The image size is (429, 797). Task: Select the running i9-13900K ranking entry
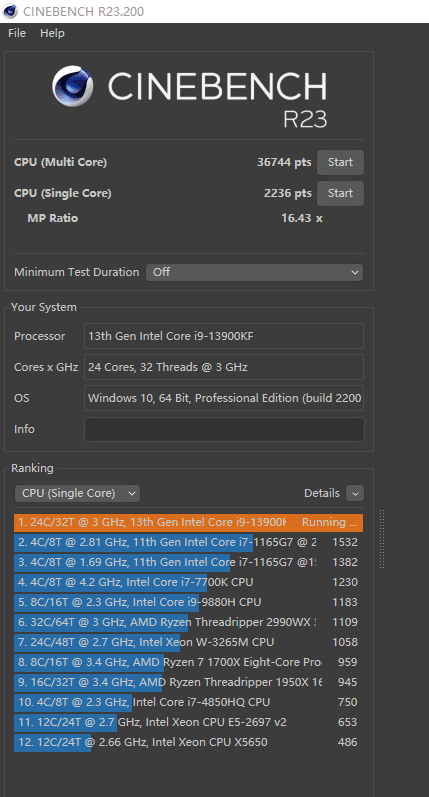[x=189, y=523]
